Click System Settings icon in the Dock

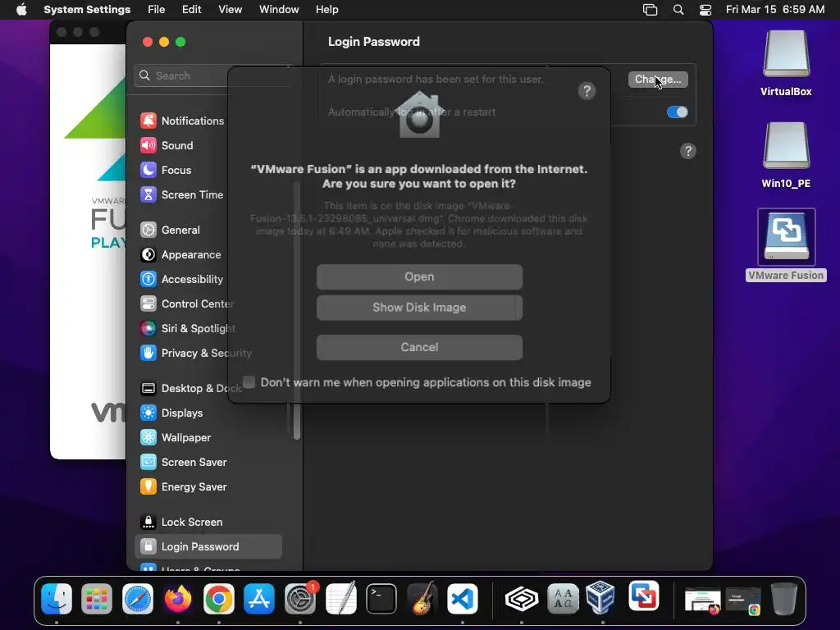click(300, 598)
